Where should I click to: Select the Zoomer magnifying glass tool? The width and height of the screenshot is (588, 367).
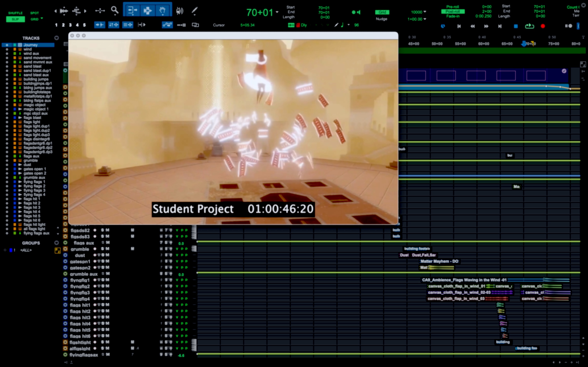tap(115, 10)
